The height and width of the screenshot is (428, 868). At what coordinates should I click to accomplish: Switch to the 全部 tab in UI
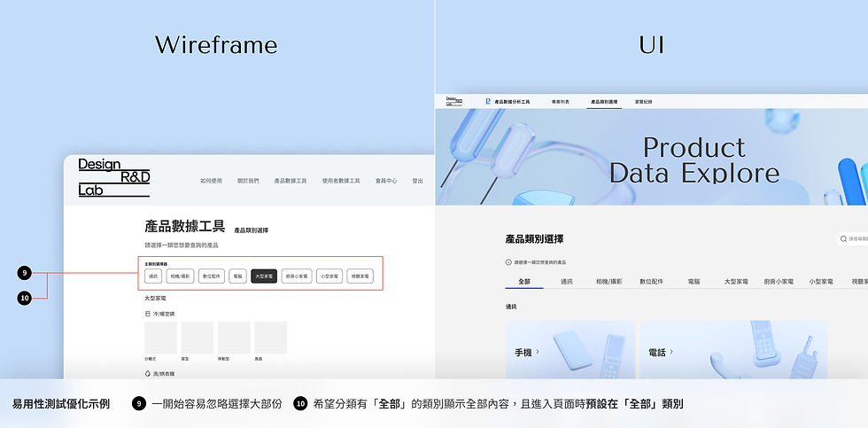[524, 281]
